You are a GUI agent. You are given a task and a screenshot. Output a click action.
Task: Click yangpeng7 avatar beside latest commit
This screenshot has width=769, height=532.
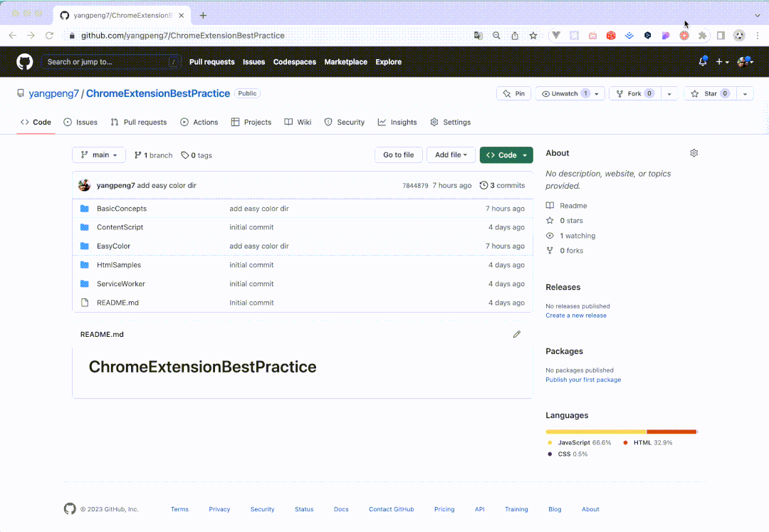tap(84, 185)
